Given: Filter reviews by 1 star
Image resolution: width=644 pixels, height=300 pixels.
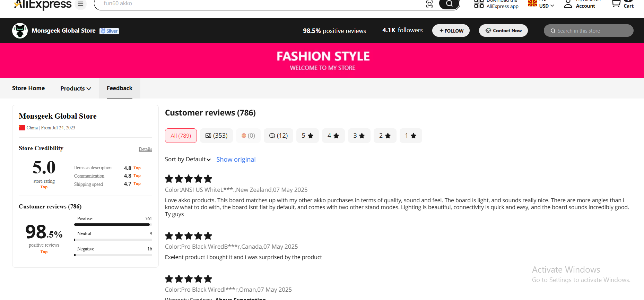Looking at the screenshot, I should tap(411, 136).
